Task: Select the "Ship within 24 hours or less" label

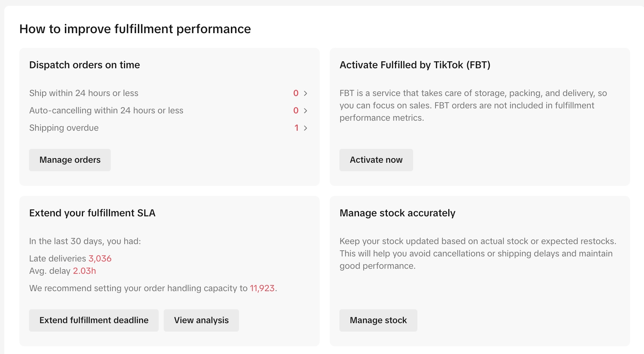Action: coord(84,93)
